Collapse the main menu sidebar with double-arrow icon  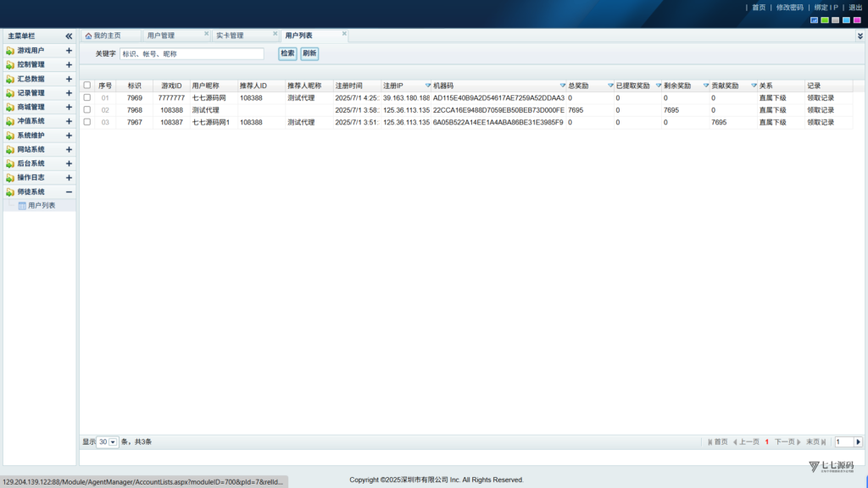point(69,36)
